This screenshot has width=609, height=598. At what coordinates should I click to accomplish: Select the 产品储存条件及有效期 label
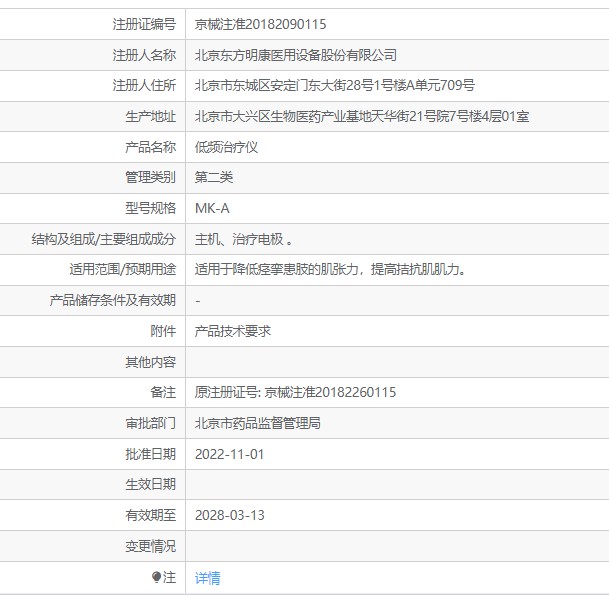pyautogui.click(x=113, y=300)
